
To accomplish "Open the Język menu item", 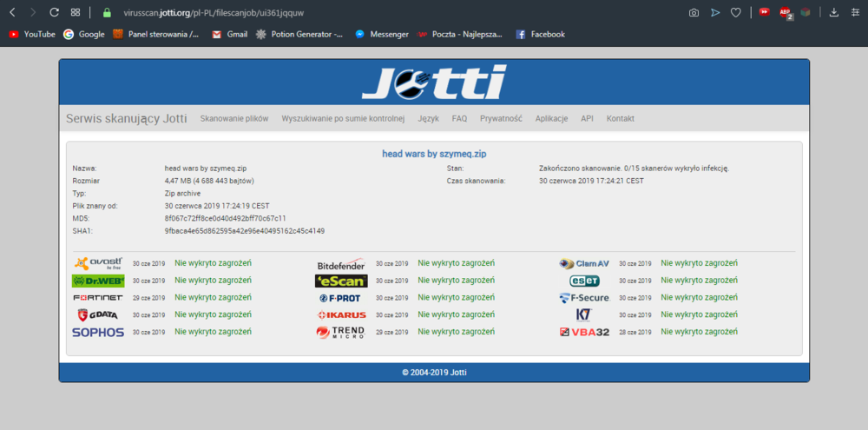I will (x=429, y=119).
